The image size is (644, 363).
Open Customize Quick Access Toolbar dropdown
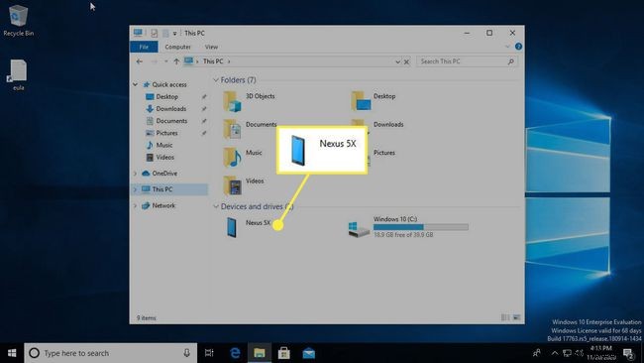174,34
